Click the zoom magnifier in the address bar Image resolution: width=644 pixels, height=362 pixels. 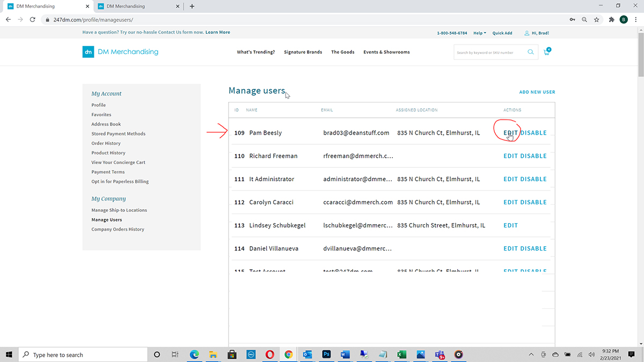(x=585, y=19)
